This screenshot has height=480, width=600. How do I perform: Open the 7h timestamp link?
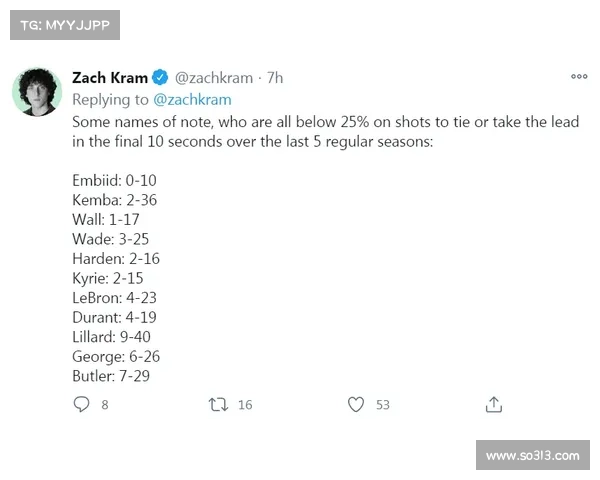pos(275,78)
